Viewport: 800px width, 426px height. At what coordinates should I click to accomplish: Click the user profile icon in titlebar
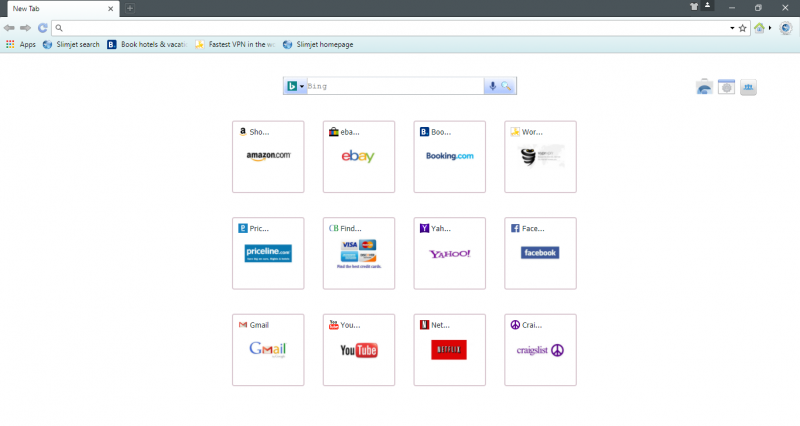(x=708, y=6)
